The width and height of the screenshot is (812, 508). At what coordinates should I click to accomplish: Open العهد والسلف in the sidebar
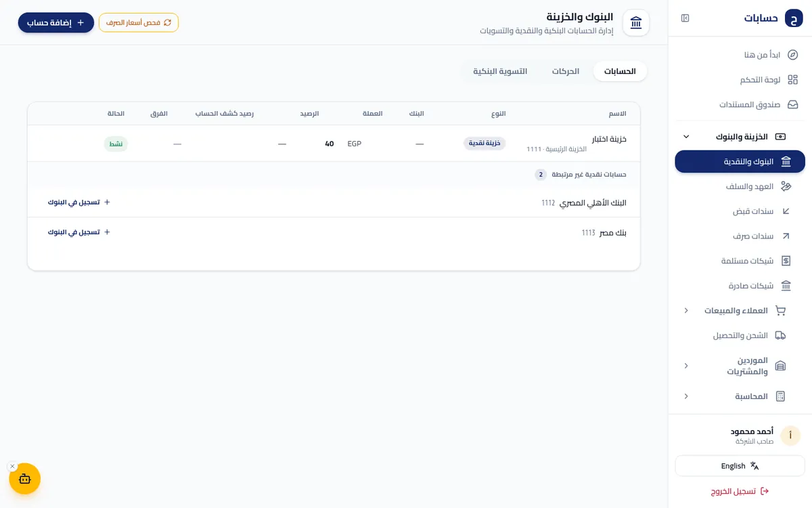tap(740, 186)
